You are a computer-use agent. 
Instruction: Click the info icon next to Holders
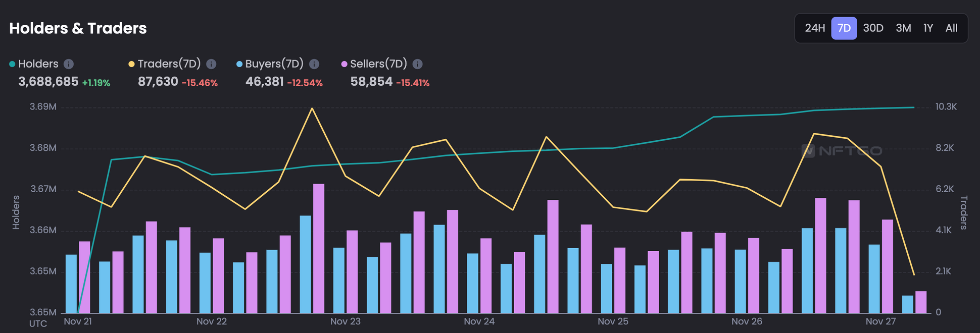click(69, 64)
